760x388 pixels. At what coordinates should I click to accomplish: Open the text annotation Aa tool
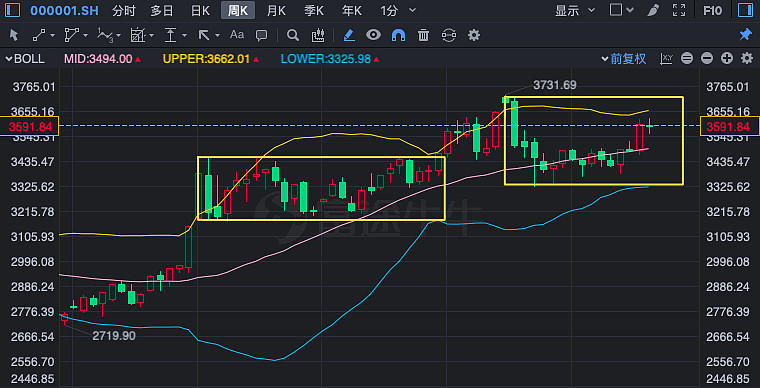[237, 35]
